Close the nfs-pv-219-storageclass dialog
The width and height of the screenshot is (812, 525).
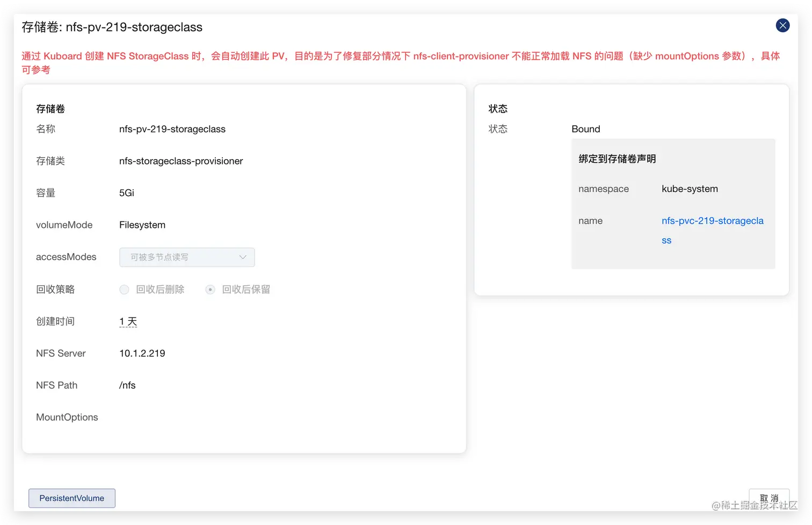point(782,25)
